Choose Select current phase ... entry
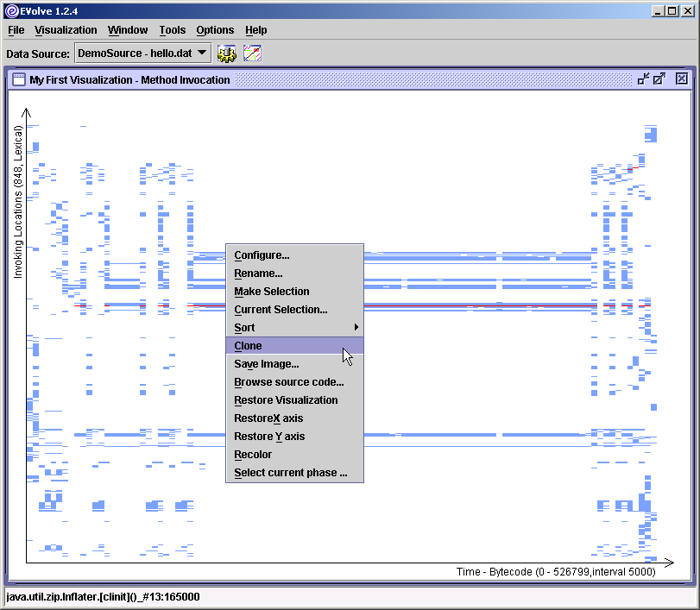 (294, 473)
